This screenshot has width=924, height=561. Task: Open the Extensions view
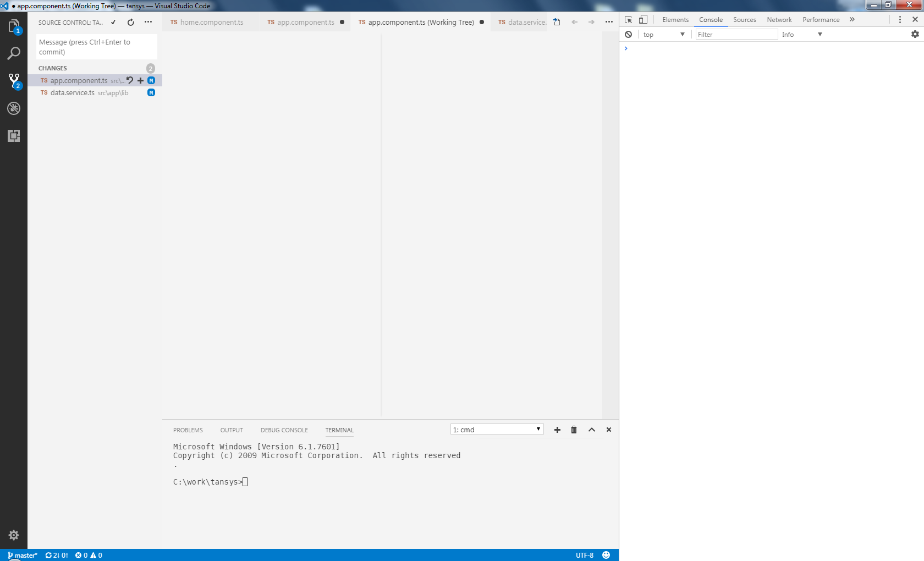click(14, 136)
